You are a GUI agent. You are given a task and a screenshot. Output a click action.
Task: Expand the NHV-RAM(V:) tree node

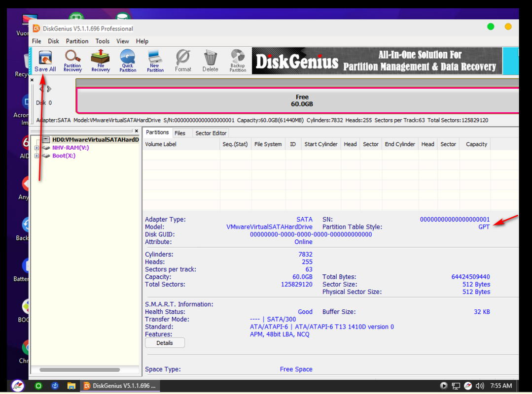(x=36, y=148)
